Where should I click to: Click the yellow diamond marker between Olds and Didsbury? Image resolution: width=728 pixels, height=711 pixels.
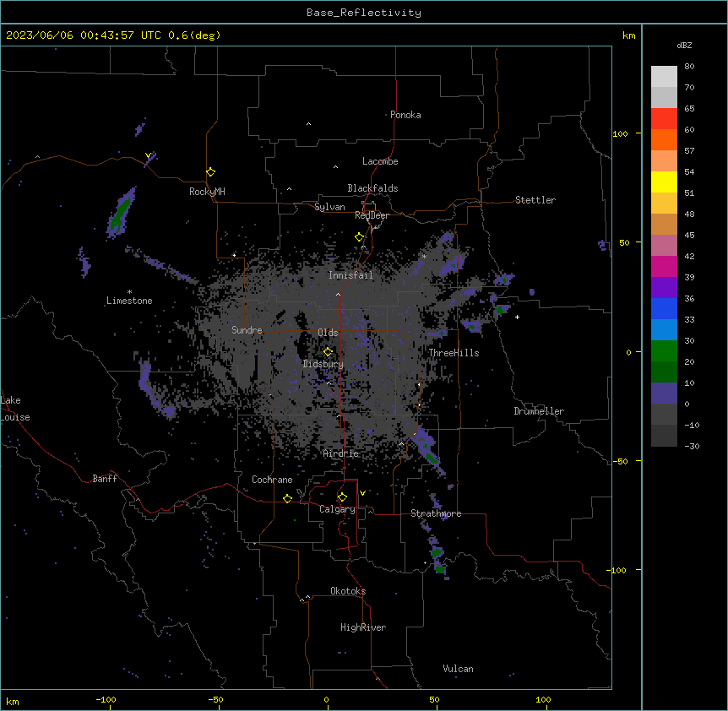[328, 352]
